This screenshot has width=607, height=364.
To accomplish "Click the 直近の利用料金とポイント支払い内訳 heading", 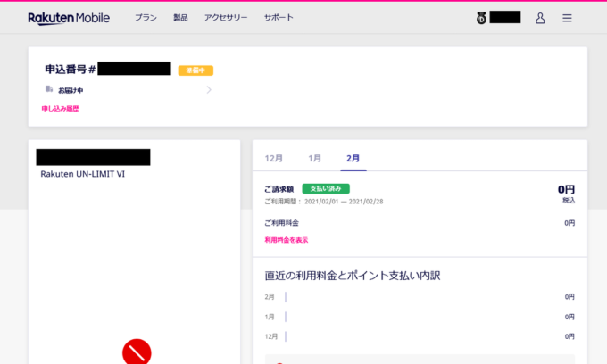I will [x=353, y=276].
